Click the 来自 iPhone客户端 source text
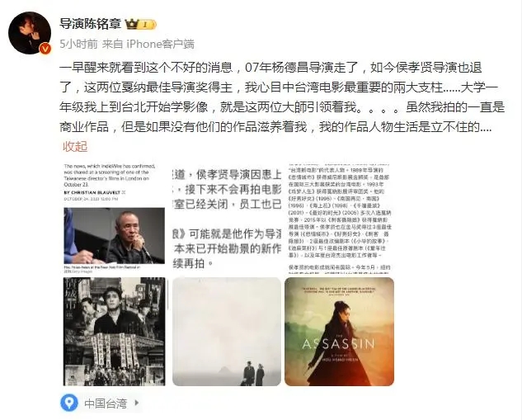This screenshot has height=420, width=522. (x=148, y=45)
